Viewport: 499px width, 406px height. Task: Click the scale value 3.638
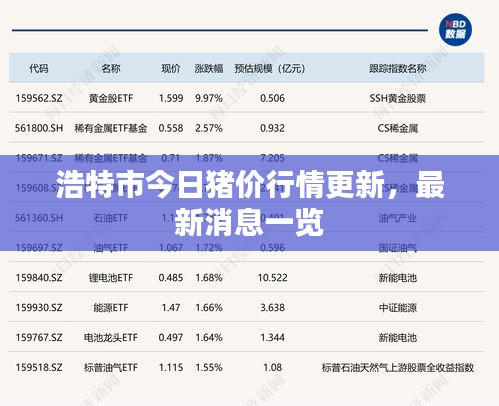tap(272, 308)
